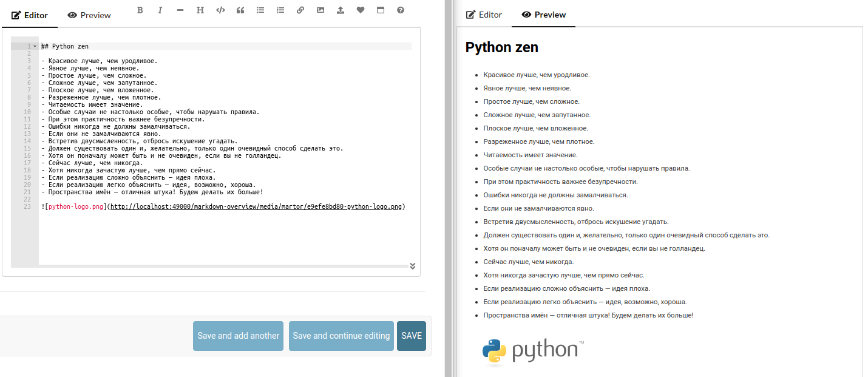
Task: Open the heading level dropdown
Action: tap(200, 10)
